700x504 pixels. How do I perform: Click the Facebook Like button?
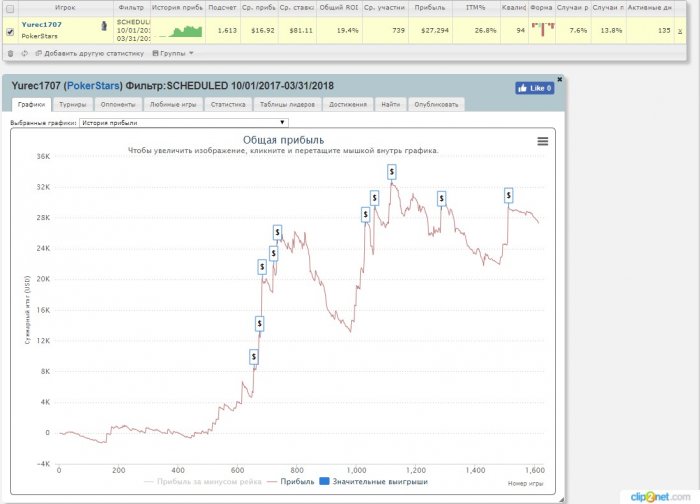535,88
